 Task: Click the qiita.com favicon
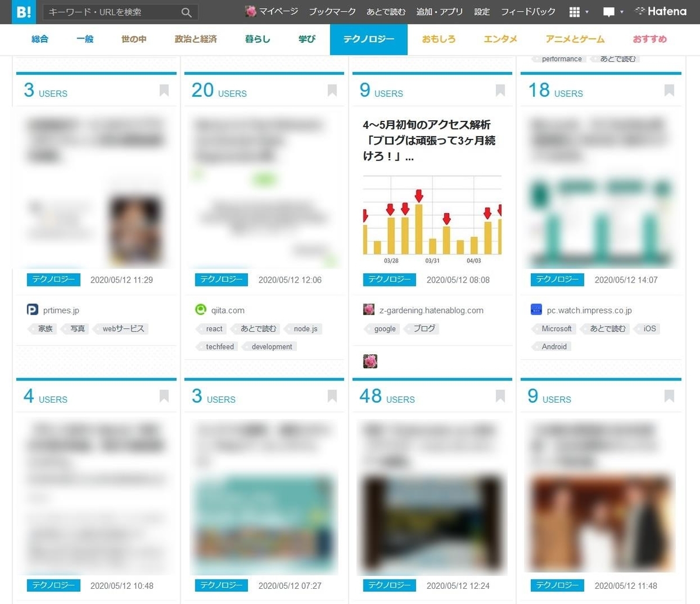(x=201, y=310)
